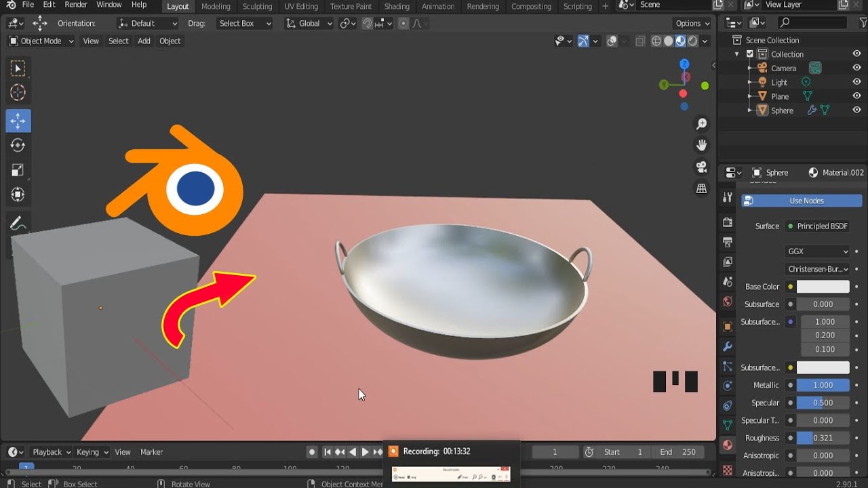The image size is (868, 488).
Task: Open the Object Mode dropdown
Action: pos(42,41)
